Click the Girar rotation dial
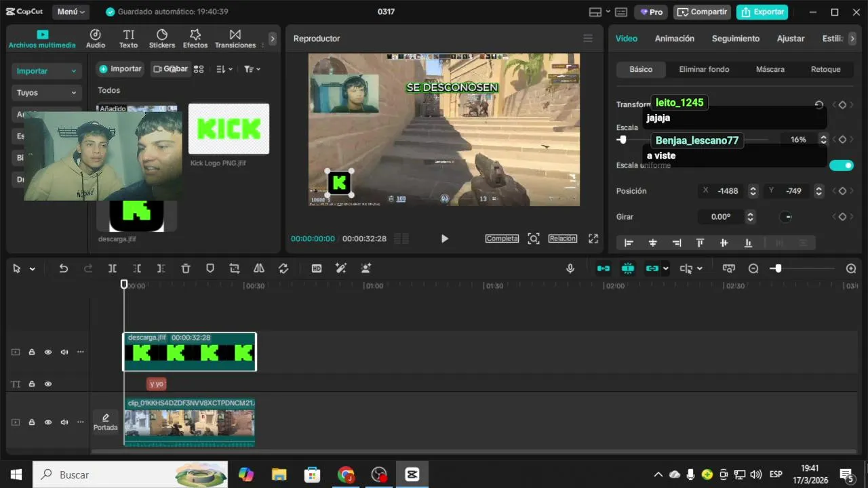Image resolution: width=868 pixels, height=488 pixels. coord(785,217)
